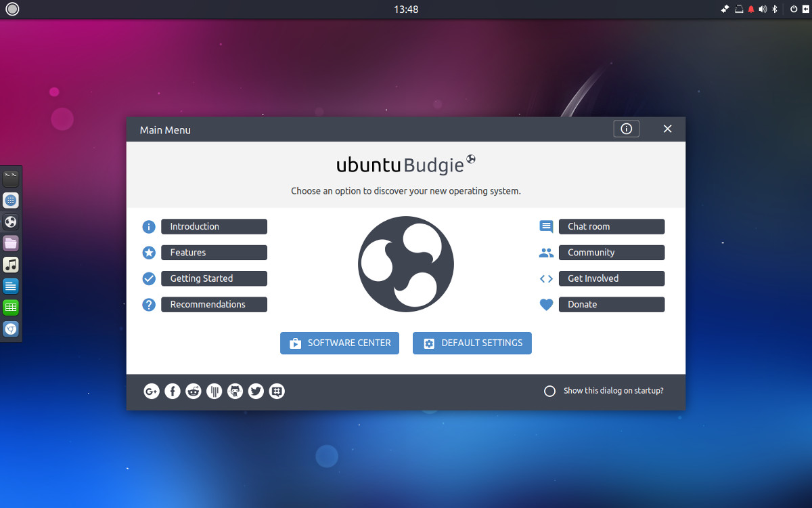Open Default Settings
The width and height of the screenshot is (812, 508).
pos(472,343)
